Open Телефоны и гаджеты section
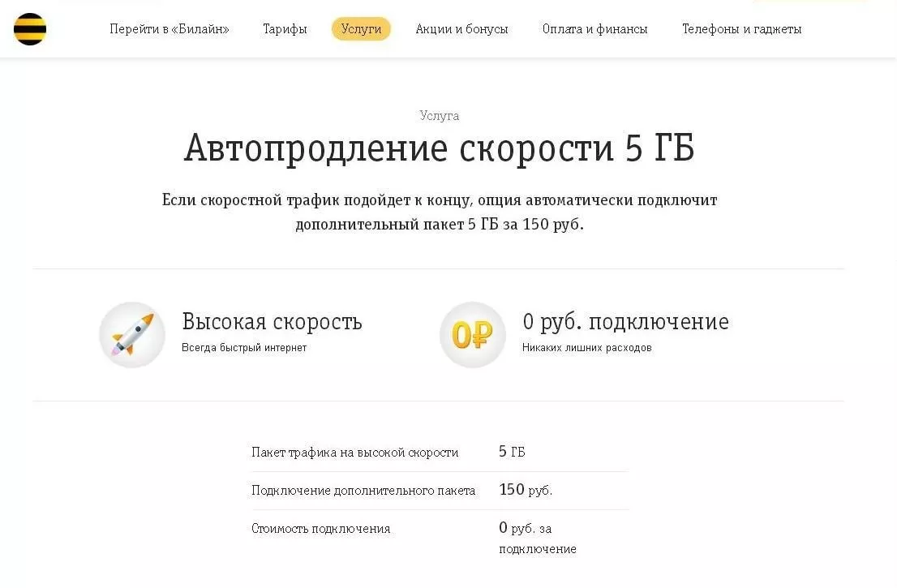 pyautogui.click(x=741, y=29)
